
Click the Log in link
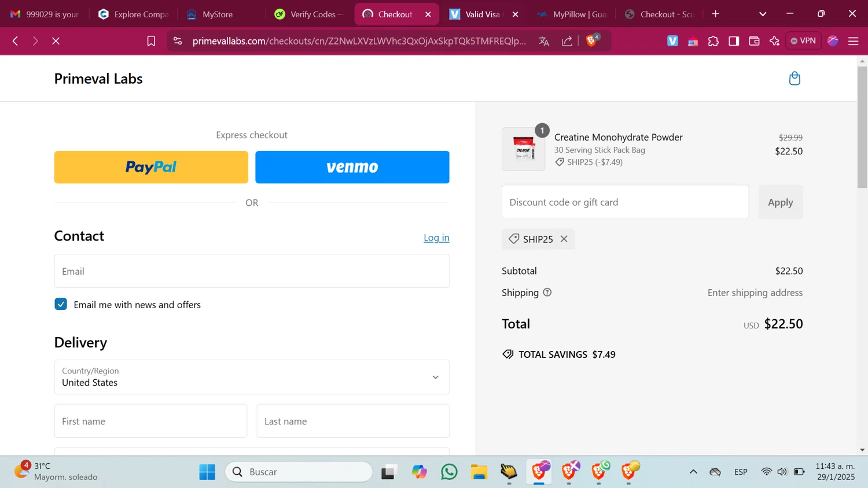pyautogui.click(x=436, y=238)
